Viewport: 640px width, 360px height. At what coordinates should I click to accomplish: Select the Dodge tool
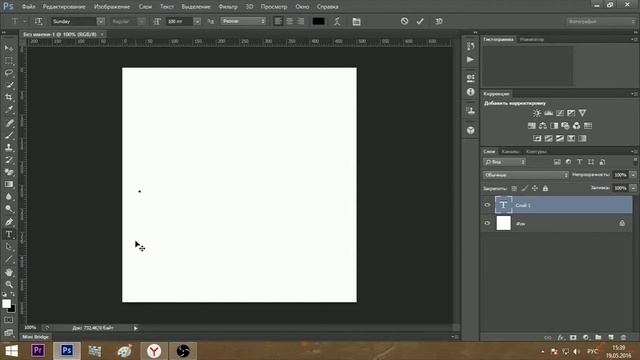9,209
